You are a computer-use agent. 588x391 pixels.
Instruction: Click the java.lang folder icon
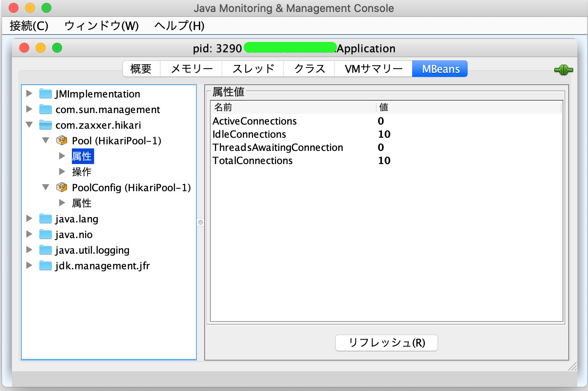tap(45, 219)
